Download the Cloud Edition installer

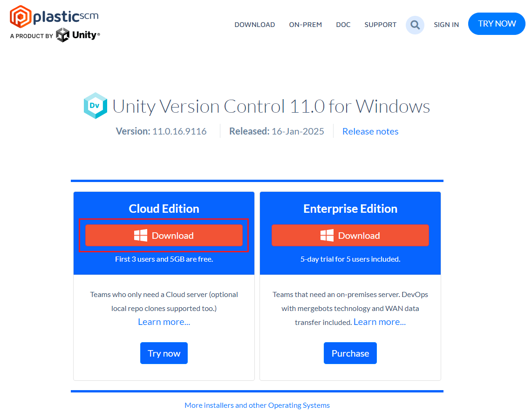[x=164, y=236]
